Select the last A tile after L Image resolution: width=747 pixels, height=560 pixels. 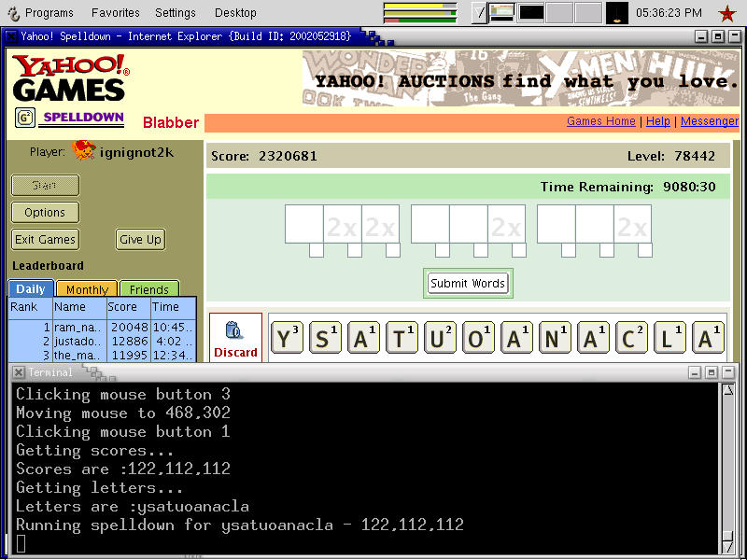click(708, 338)
